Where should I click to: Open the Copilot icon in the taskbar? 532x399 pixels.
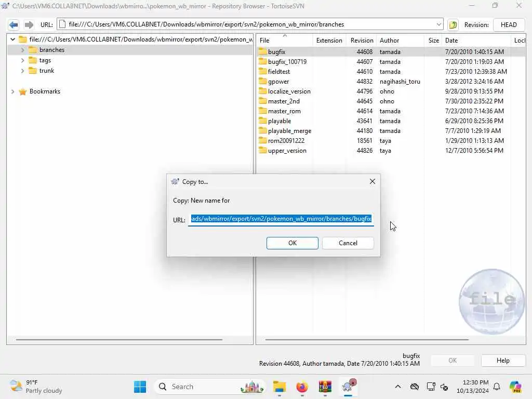coord(515,387)
